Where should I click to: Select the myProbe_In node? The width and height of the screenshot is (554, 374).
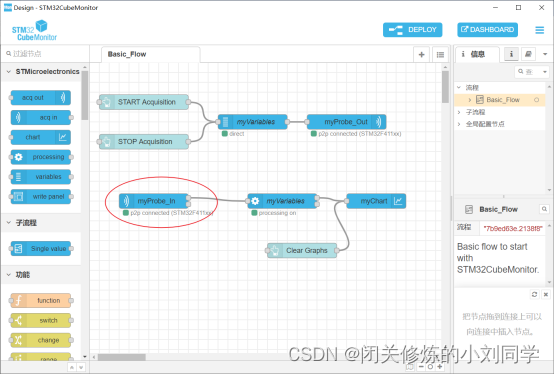tap(154, 201)
